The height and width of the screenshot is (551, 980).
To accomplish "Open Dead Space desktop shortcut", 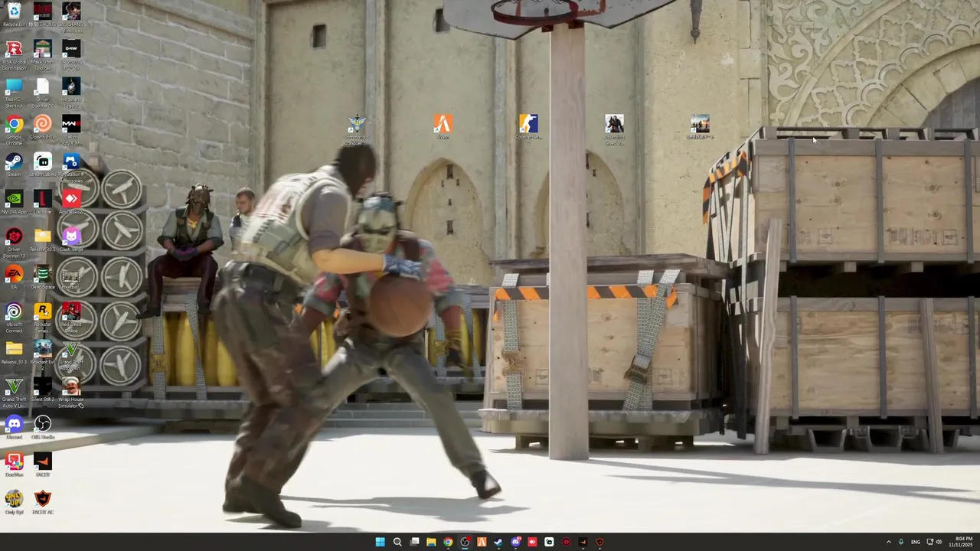I will [x=43, y=277].
